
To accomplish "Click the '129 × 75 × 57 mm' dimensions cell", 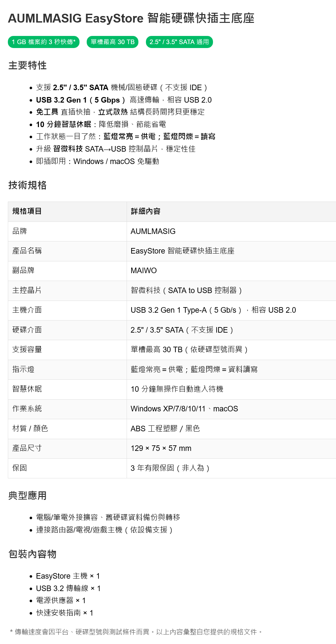I will pos(231,449).
